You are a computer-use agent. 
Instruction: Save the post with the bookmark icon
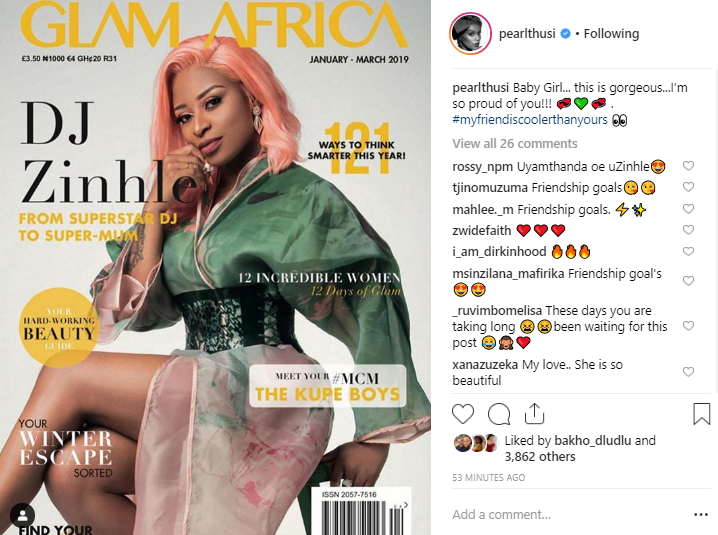702,414
